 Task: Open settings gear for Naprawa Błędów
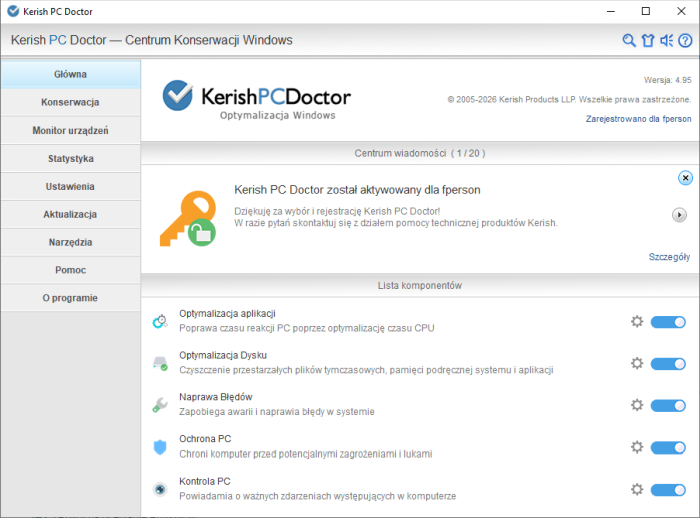pos(637,405)
